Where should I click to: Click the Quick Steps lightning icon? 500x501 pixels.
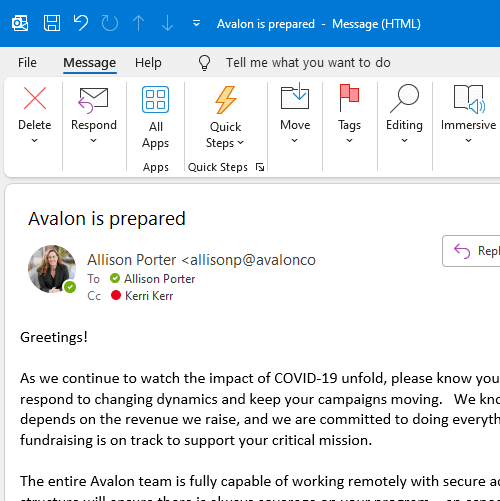[x=226, y=100]
